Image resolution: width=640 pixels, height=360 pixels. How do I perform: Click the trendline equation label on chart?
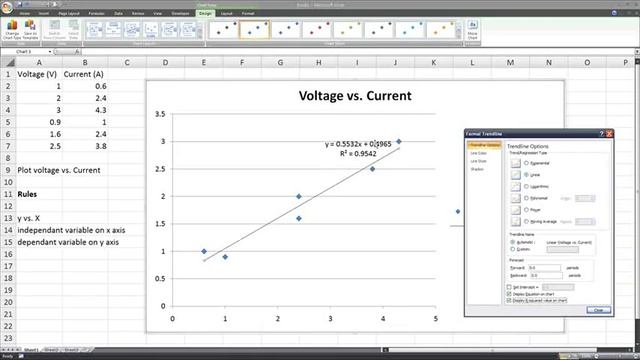point(358,144)
